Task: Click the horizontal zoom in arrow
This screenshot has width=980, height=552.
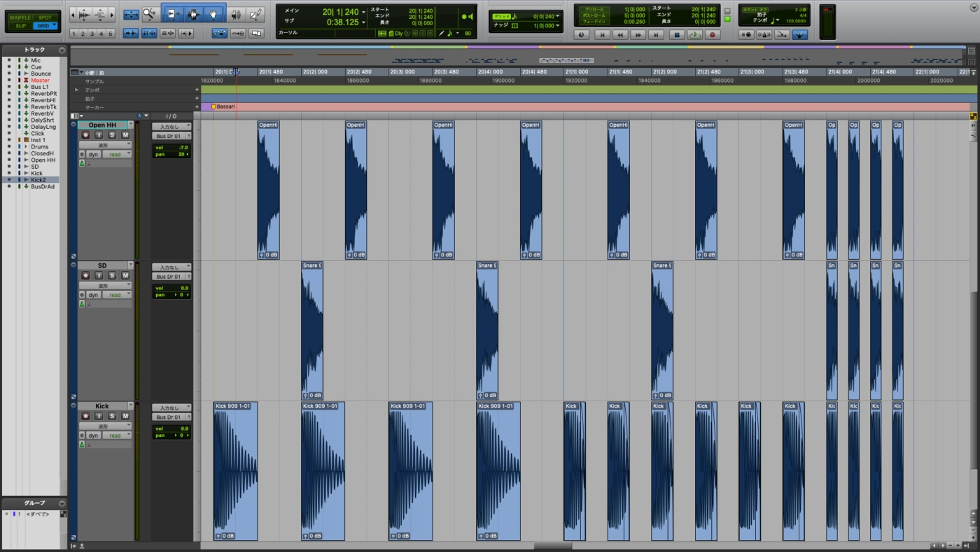Action: (111, 14)
